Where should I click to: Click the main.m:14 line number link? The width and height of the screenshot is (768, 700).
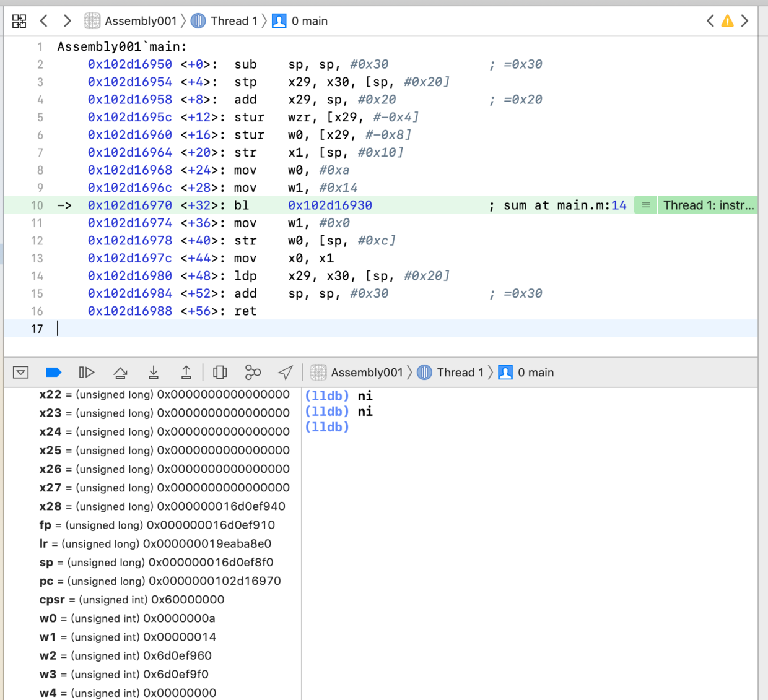(x=619, y=205)
